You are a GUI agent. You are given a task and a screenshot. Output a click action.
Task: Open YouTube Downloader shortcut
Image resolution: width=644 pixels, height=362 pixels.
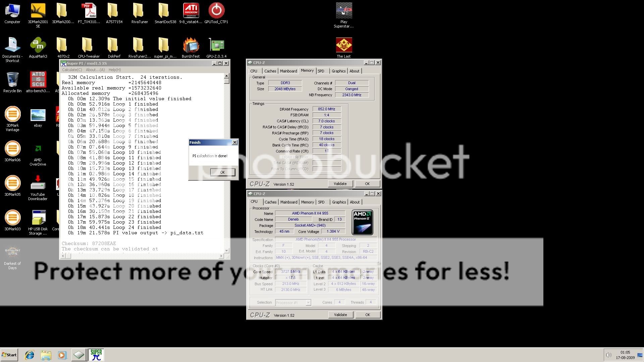point(38,188)
